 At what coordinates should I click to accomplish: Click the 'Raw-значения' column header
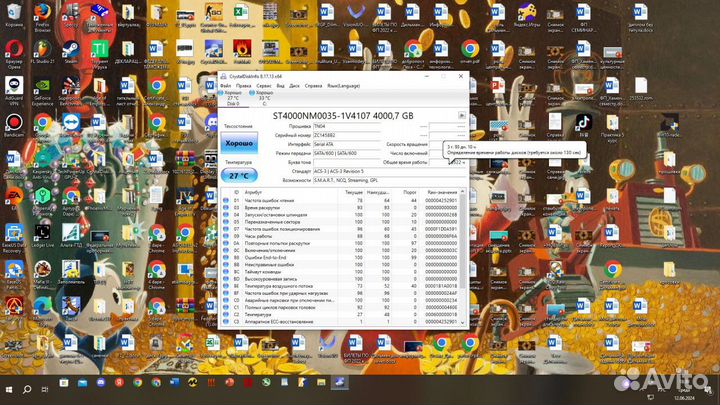[x=441, y=191]
